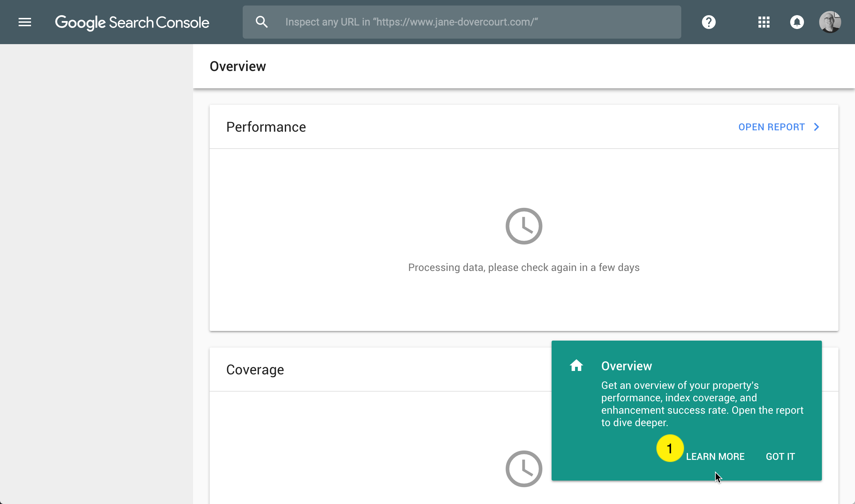Click the Performance card heading
The height and width of the screenshot is (504, 855).
(x=266, y=127)
